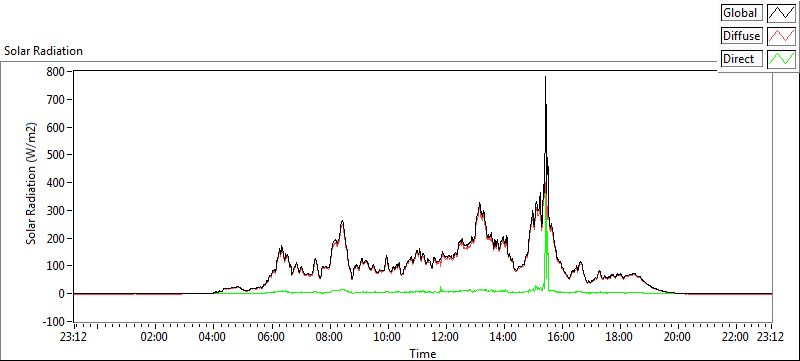This screenshot has width=800, height=361.
Task: Click the 02:00 time axis label
Action: tap(154, 337)
